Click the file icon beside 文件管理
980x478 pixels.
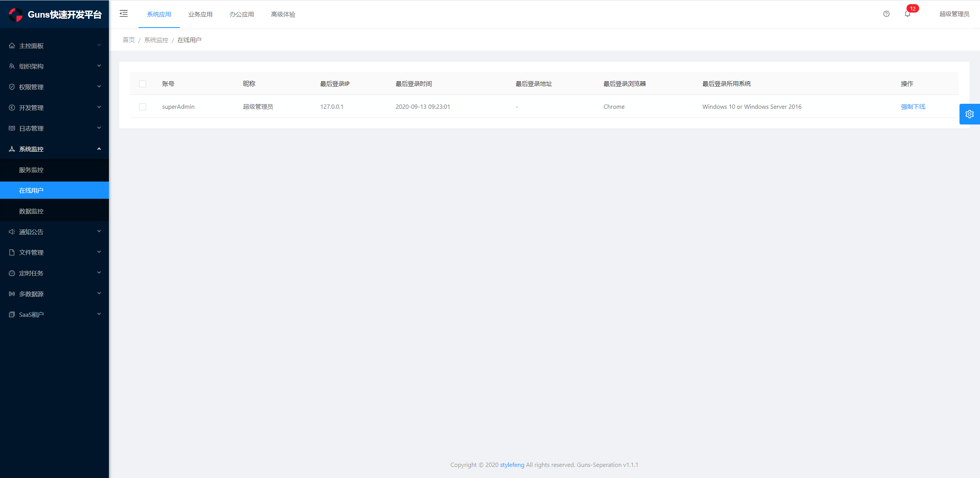pos(12,252)
